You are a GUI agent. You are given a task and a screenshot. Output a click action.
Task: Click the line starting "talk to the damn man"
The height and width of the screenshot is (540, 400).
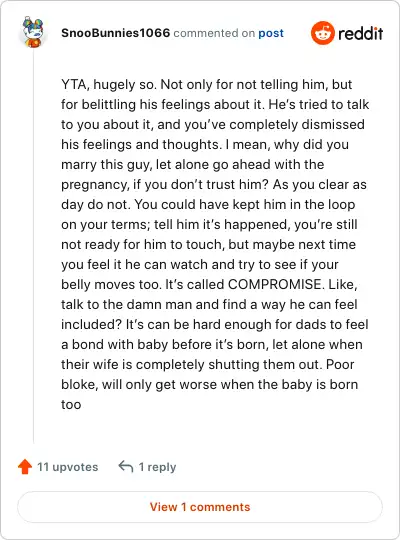pos(209,304)
